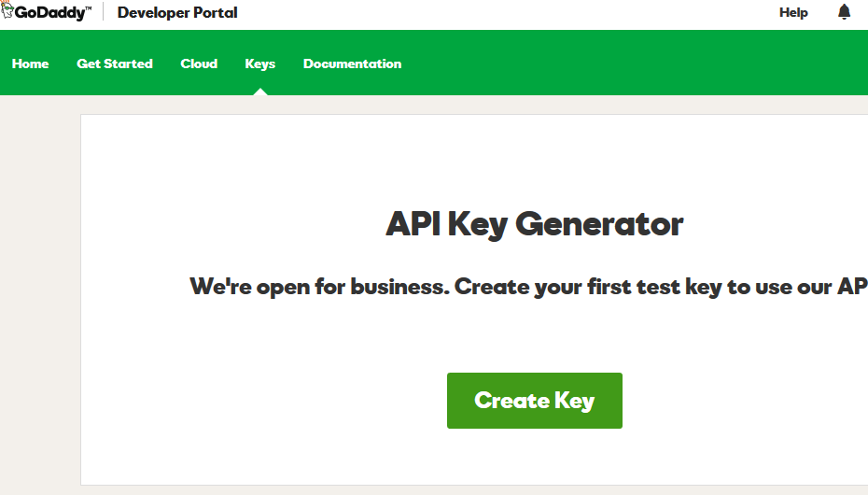This screenshot has width=868, height=495.
Task: Open the Documentation tab
Action: coord(352,64)
